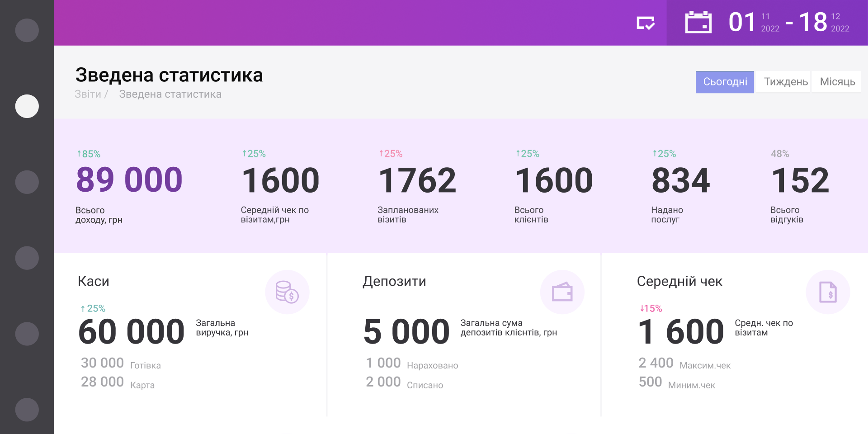Open the fourth sidebar circle item
868x434 pixels.
point(27,258)
